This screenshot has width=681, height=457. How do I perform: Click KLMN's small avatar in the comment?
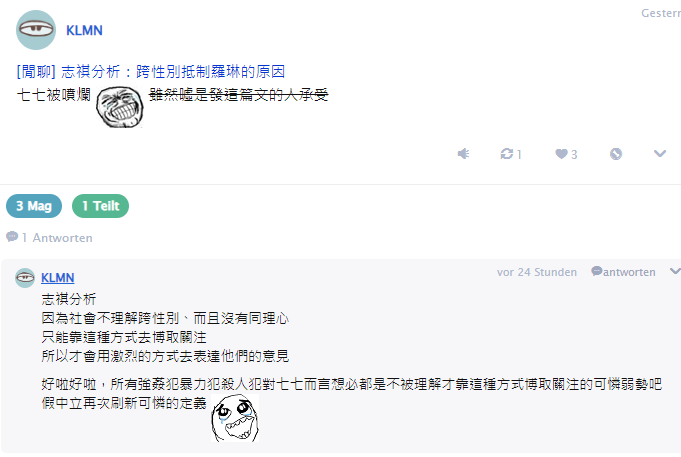(25, 278)
